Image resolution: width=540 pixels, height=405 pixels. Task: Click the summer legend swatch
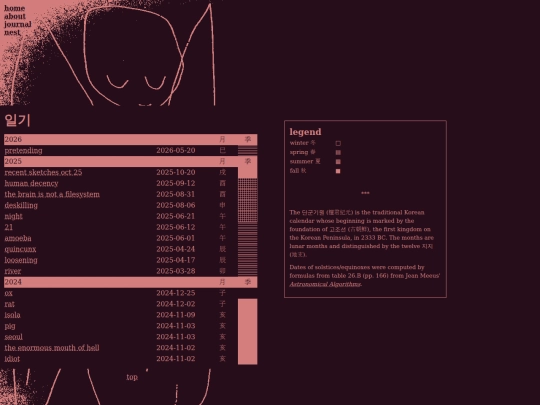coord(338,162)
